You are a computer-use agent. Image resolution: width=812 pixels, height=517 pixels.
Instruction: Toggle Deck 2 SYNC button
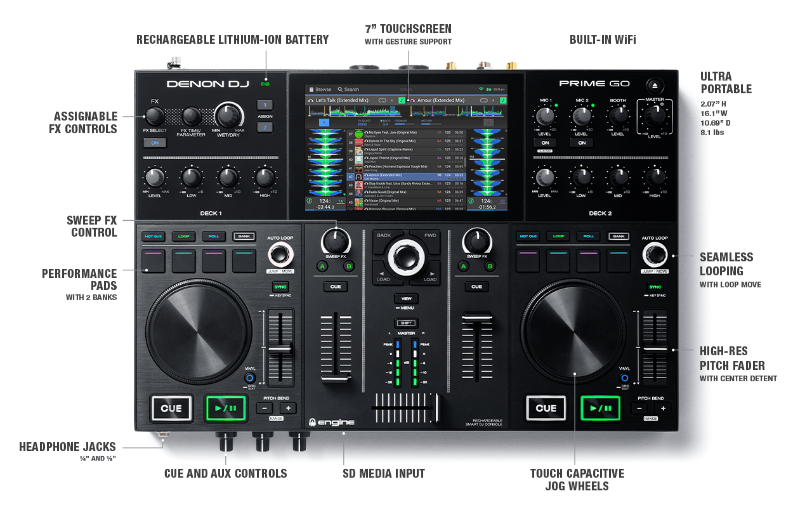point(654,287)
